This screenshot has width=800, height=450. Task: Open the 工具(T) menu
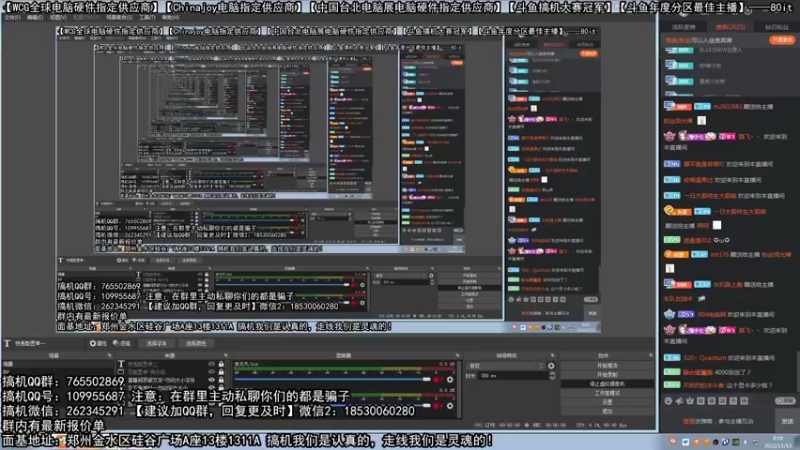tap(147, 17)
